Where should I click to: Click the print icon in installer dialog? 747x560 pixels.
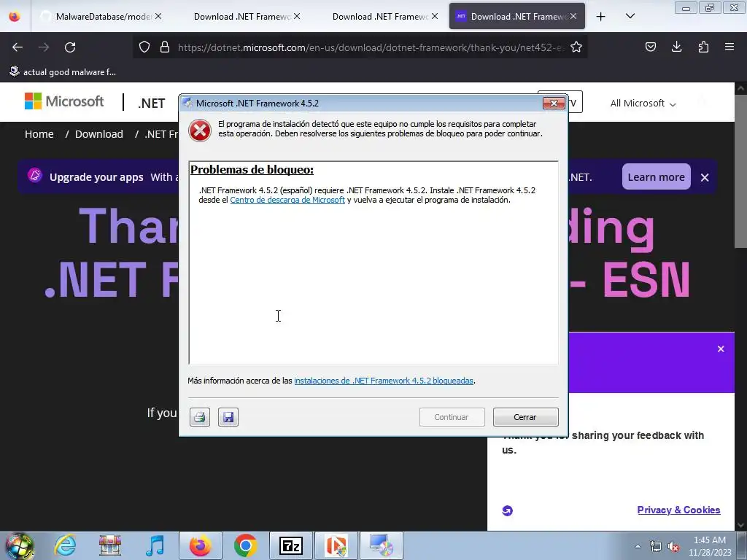pos(200,417)
